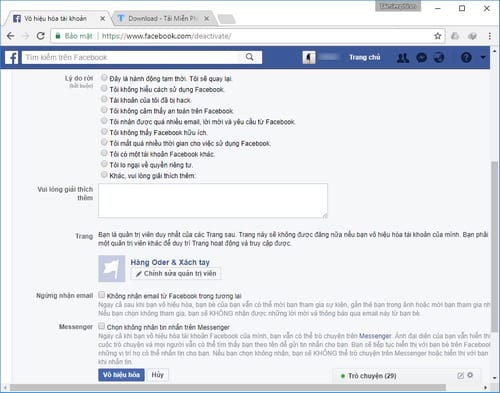Click the search magnifier icon

click(x=249, y=57)
